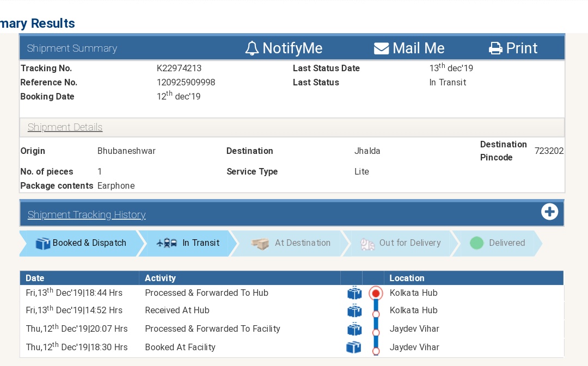The image size is (588, 366).
Task: Select the Delivered stage
Action: coord(498,243)
